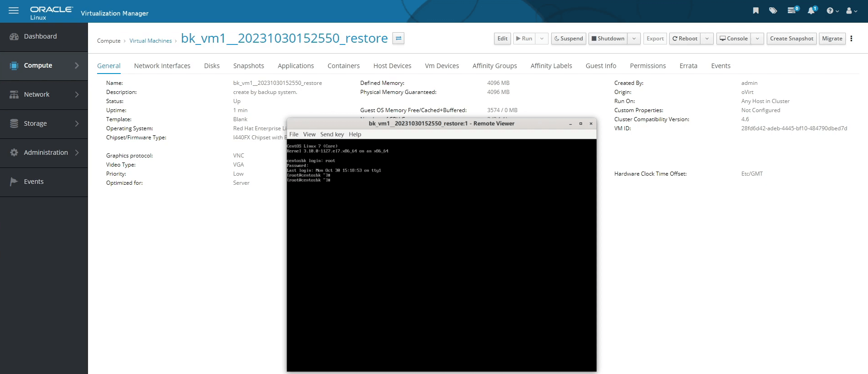Click the VM ID value 28fd6d42-adeb-4445-bf10-484790dbed7d
Image resolution: width=868 pixels, height=374 pixels.
point(794,128)
